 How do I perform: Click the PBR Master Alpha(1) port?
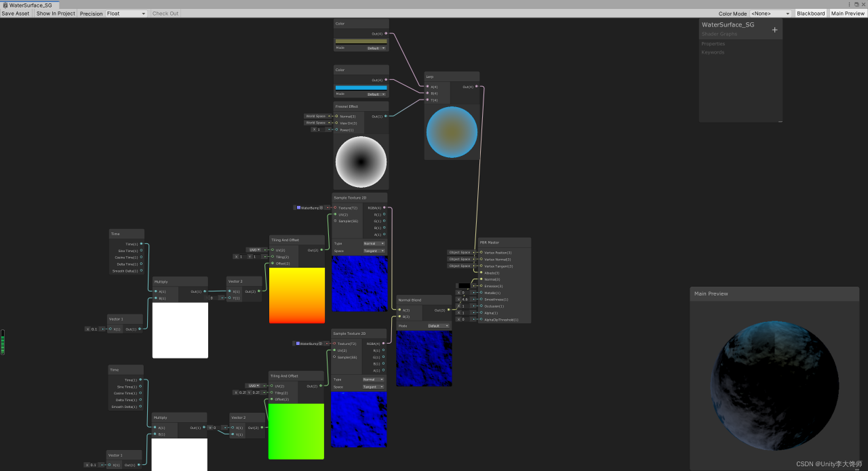click(x=481, y=312)
